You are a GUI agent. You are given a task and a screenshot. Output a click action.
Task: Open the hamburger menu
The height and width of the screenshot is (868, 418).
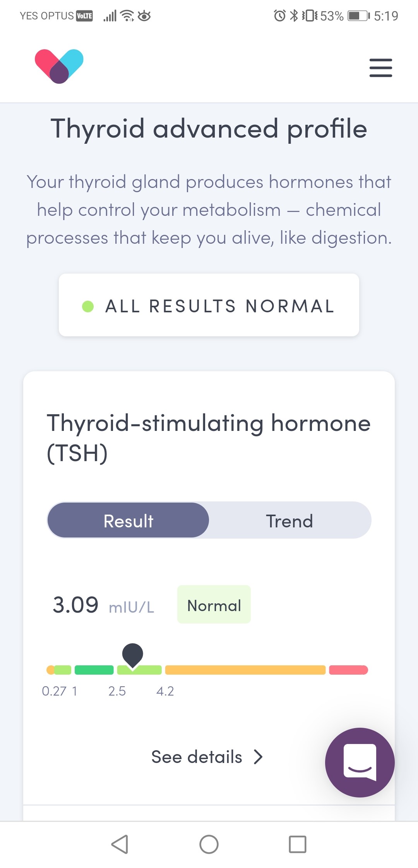pyautogui.click(x=380, y=68)
